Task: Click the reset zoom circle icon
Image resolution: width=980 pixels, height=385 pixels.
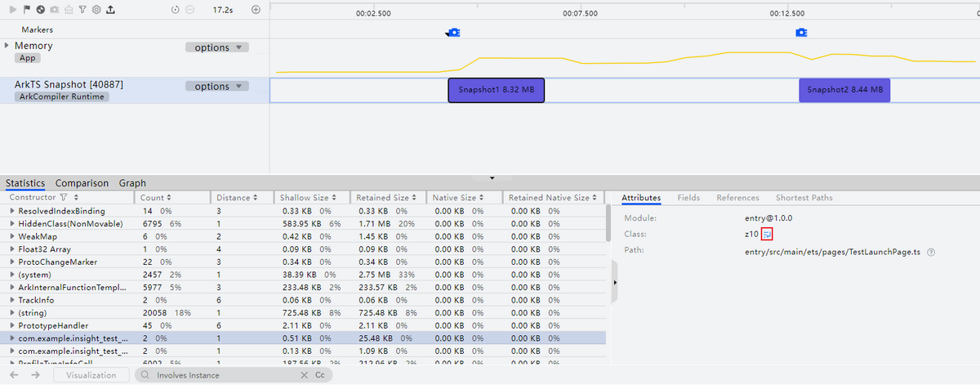Action: click(176, 10)
